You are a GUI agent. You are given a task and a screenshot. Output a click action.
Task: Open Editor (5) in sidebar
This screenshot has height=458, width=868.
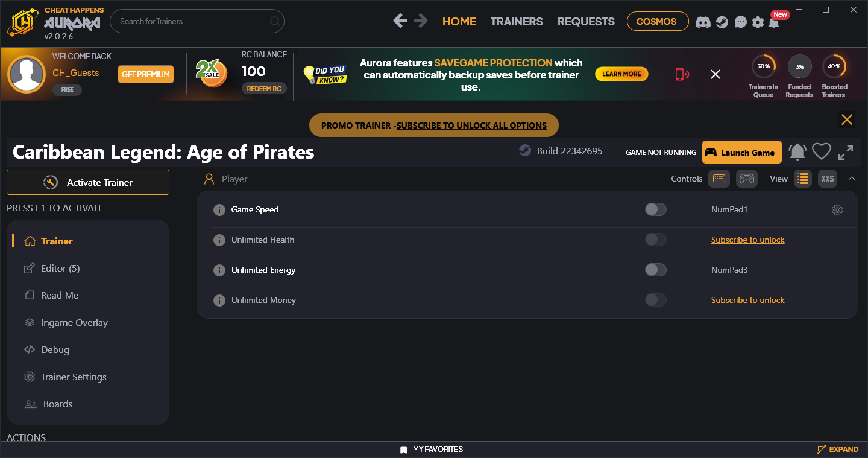60,269
